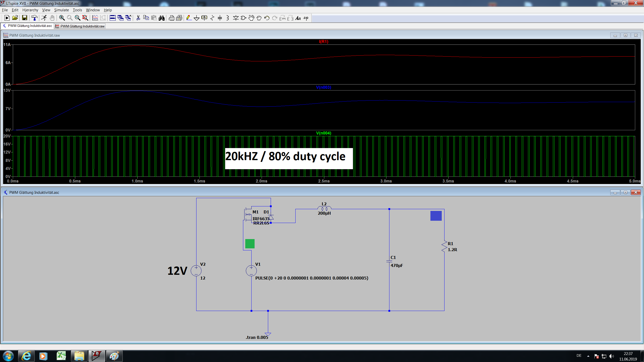Open Internet Explorer from the taskbar
The height and width of the screenshot is (362, 644).
(26, 356)
